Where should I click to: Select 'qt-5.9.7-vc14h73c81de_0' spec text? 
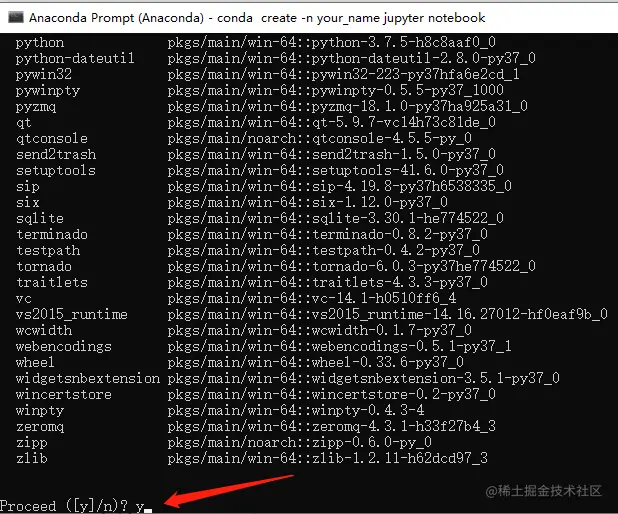tap(404, 122)
